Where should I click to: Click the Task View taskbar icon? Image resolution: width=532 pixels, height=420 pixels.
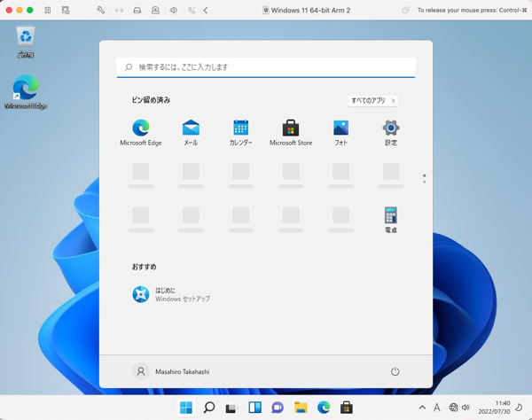click(231, 407)
